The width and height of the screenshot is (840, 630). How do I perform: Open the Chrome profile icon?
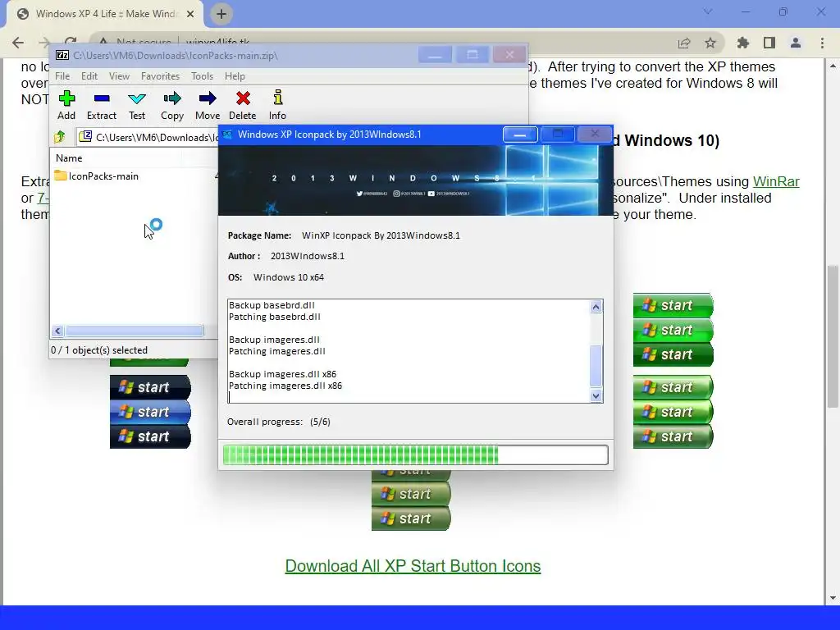796,43
